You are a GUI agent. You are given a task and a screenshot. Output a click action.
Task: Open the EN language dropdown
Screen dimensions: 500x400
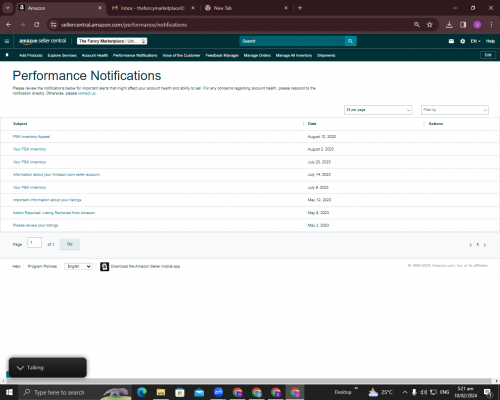point(475,41)
